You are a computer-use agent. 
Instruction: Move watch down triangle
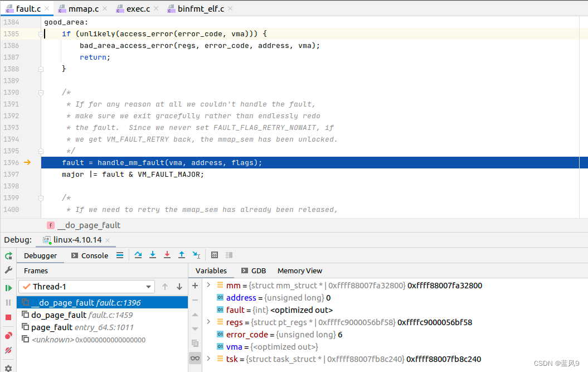pyautogui.click(x=195, y=329)
